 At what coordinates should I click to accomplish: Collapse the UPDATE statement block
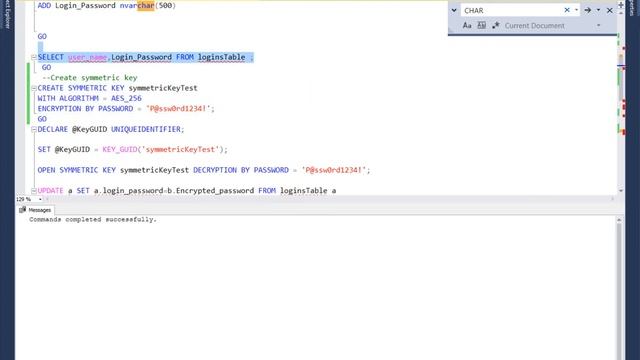coord(34,191)
